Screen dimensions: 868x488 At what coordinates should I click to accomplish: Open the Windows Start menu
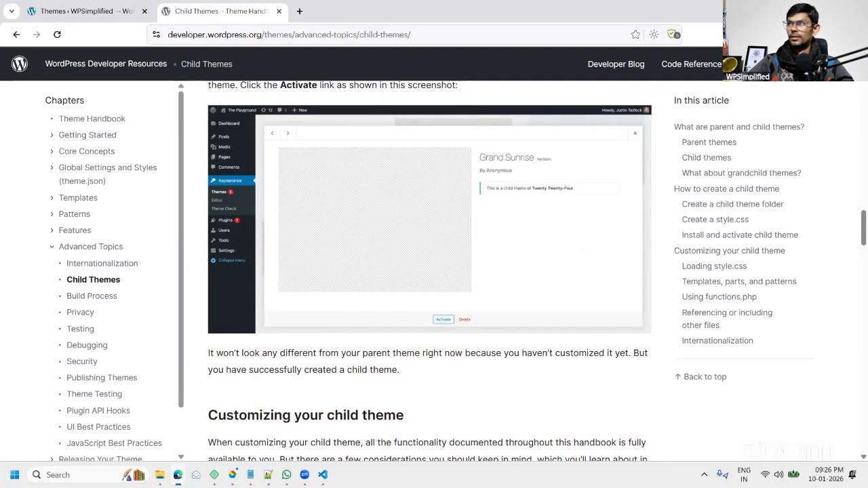tap(15, 474)
